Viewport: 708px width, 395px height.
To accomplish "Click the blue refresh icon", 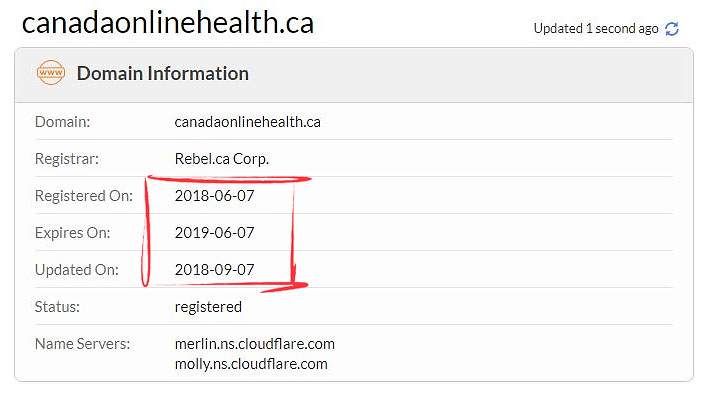I will 672,29.
